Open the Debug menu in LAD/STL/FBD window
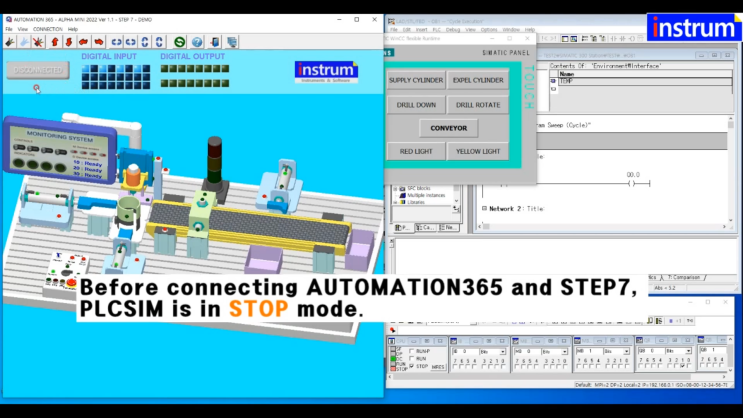743x418 pixels. [x=453, y=29]
